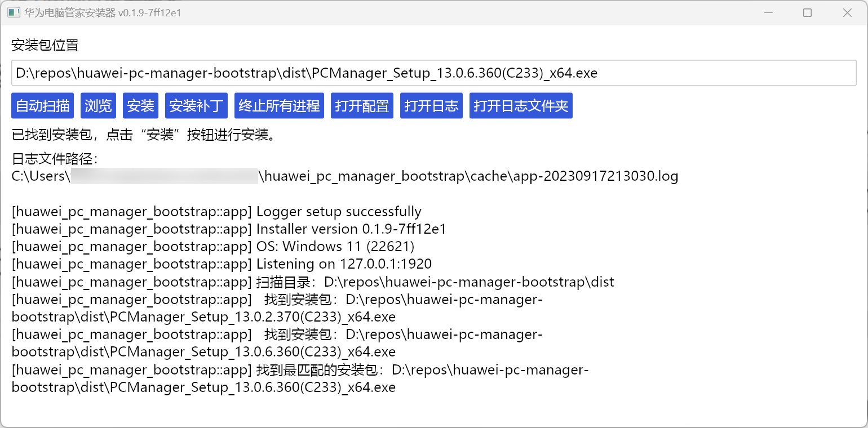Close the 华为电脑管家安装器 window
The width and height of the screenshot is (868, 428).
coord(847,12)
